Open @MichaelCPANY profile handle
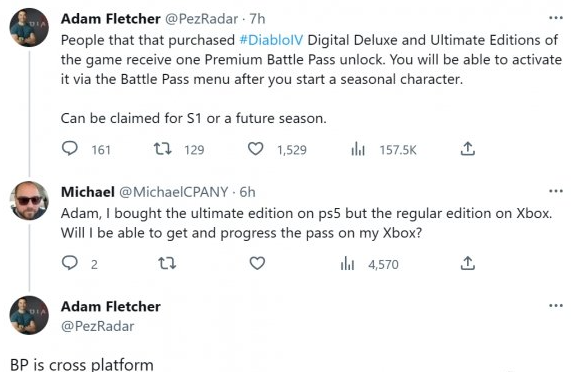This screenshot has width=574, height=372. pyautogui.click(x=174, y=192)
